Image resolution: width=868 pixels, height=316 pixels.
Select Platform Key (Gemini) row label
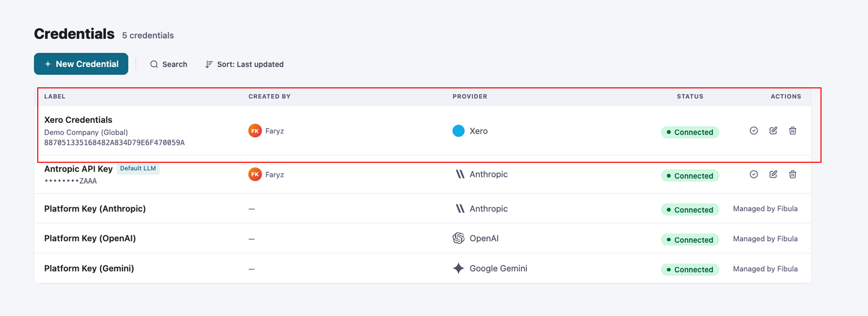coord(89,268)
